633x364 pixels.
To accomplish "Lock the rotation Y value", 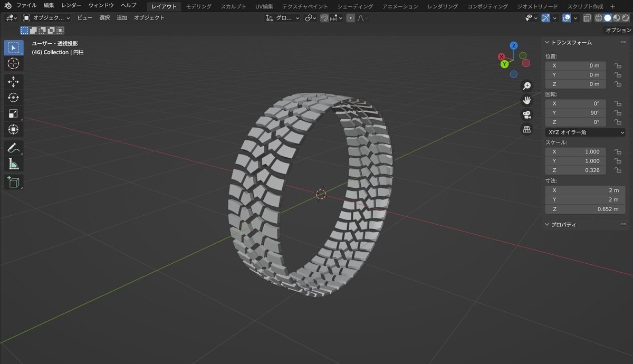I will pos(617,113).
